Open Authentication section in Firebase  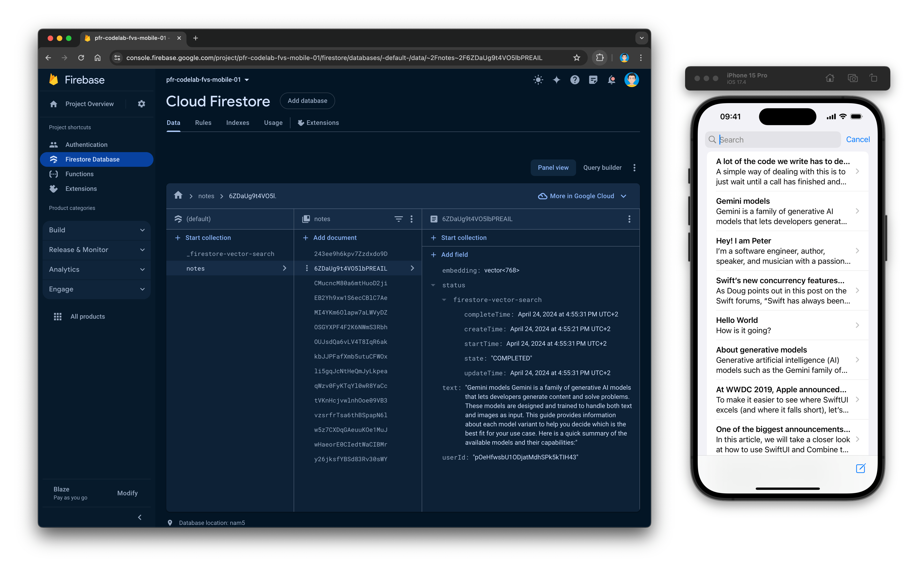[86, 144]
